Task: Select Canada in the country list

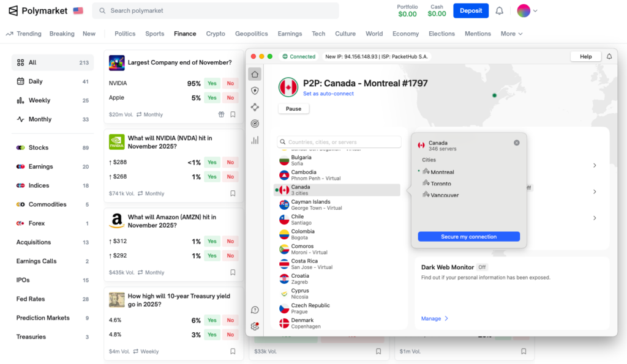Action: (337, 190)
